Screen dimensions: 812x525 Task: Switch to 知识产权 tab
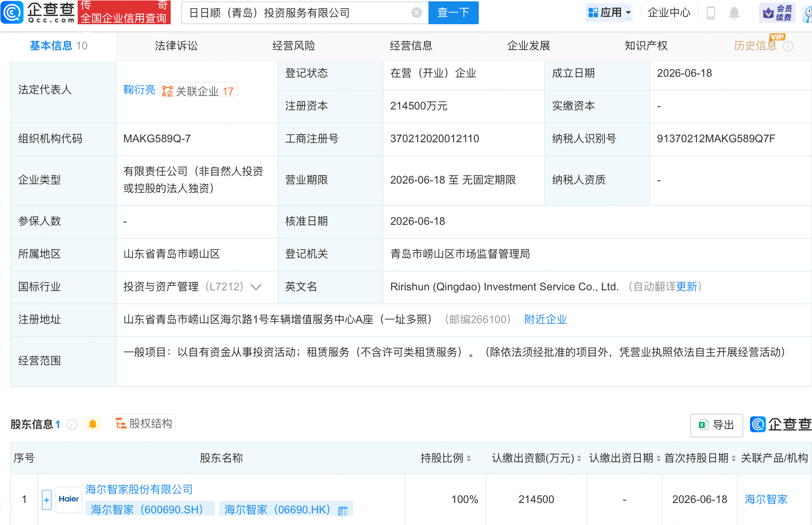(x=646, y=46)
